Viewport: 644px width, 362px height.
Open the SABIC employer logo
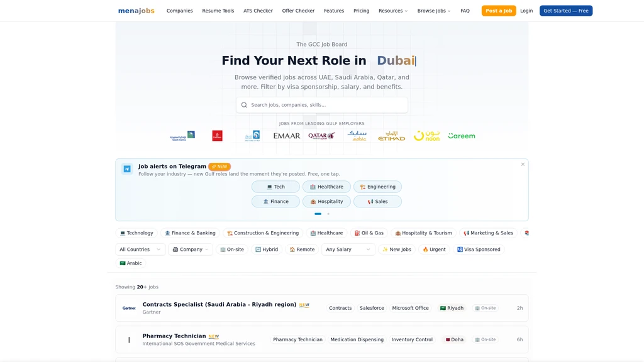(357, 136)
